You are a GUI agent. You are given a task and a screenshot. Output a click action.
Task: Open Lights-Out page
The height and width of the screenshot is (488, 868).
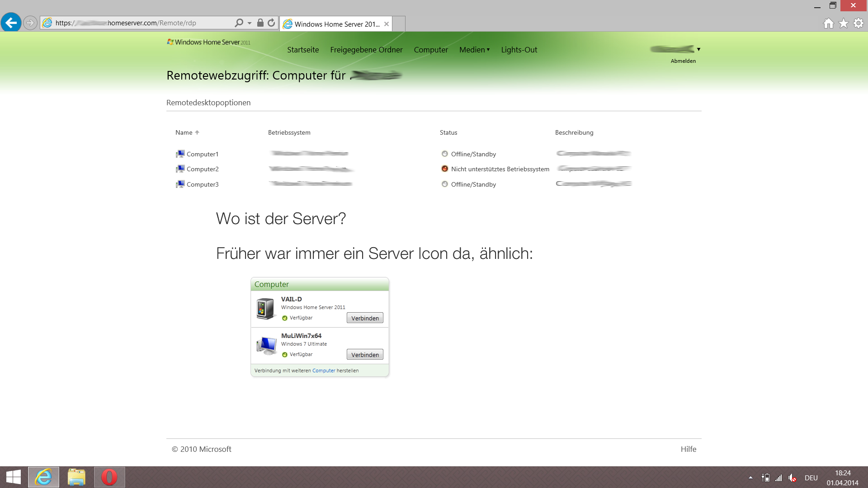tap(519, 50)
